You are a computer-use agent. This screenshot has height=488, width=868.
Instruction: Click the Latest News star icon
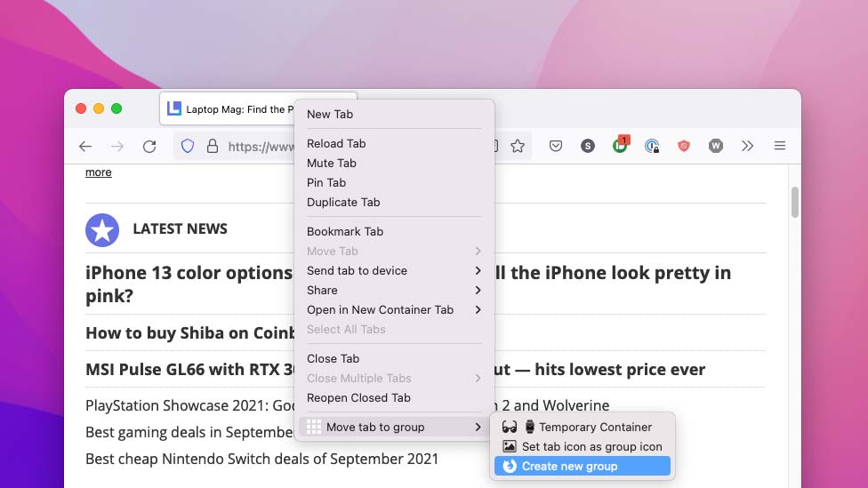[x=102, y=230]
